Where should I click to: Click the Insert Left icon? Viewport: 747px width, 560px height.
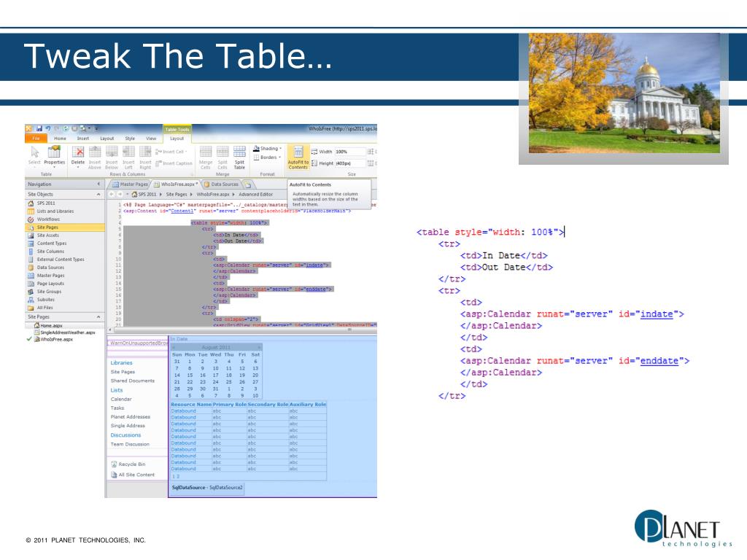[128, 152]
